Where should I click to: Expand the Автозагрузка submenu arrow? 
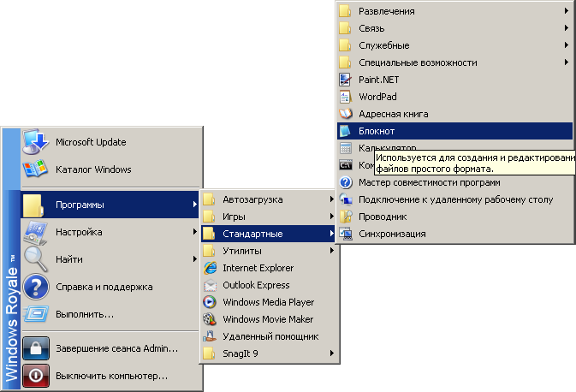[331, 199]
